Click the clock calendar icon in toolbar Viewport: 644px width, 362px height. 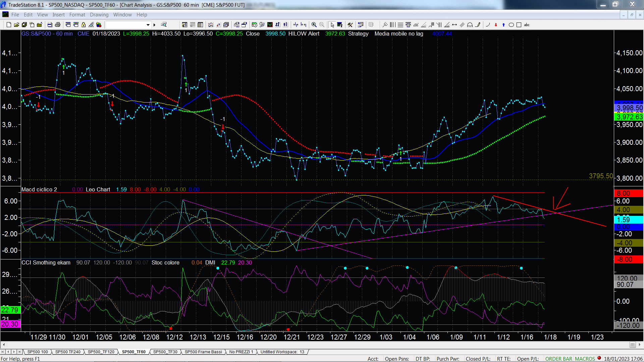pos(255,25)
